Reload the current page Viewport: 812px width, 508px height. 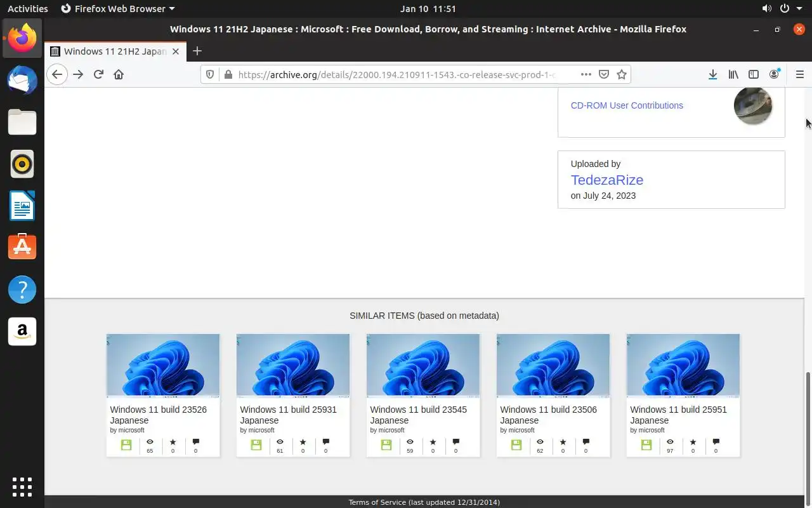98,74
